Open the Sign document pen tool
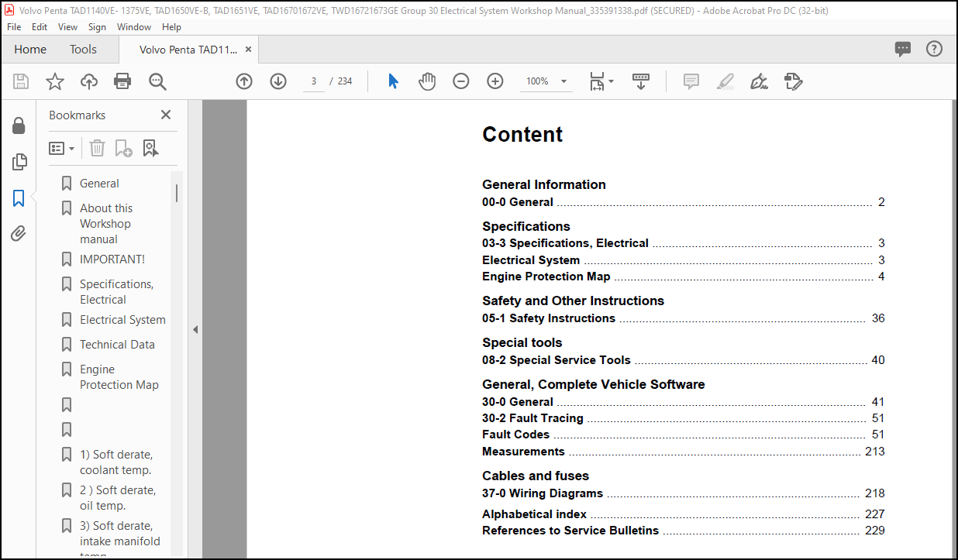 click(x=760, y=81)
